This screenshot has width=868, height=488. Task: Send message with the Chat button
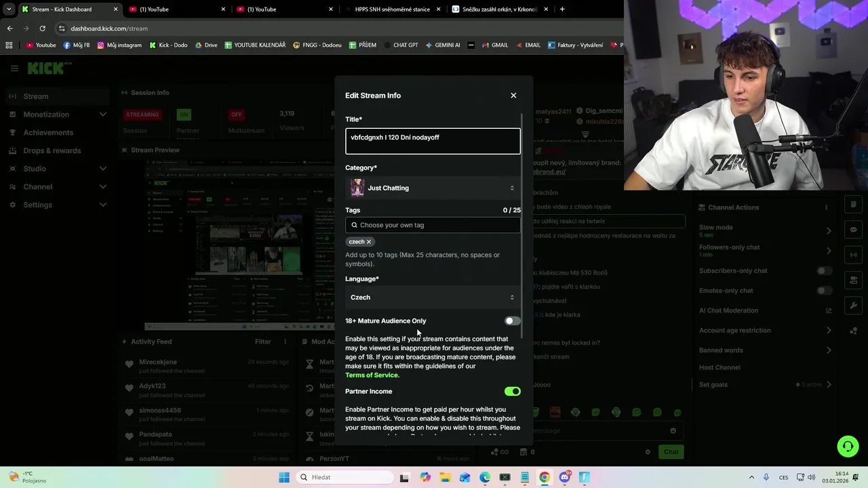click(x=671, y=452)
